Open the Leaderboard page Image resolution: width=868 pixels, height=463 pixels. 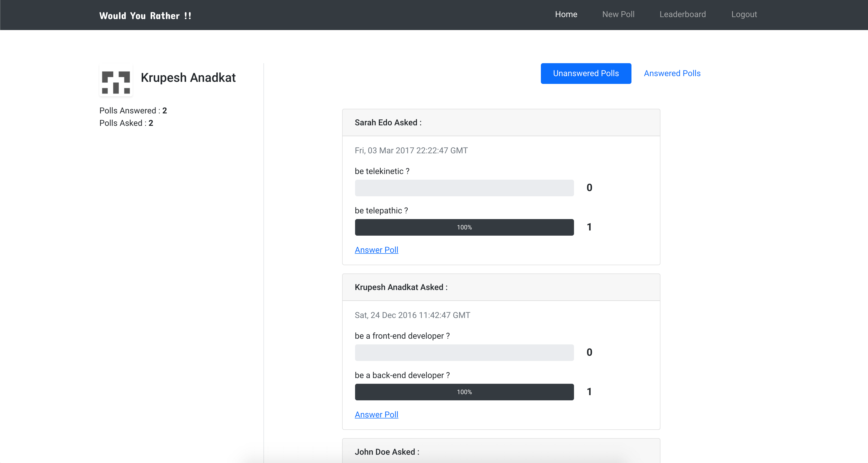[x=682, y=14]
